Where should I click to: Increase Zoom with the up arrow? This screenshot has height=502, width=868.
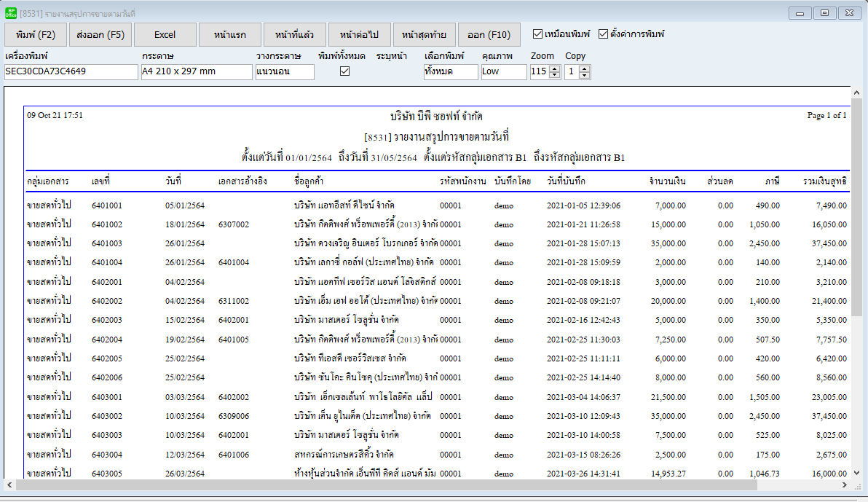[x=555, y=68]
